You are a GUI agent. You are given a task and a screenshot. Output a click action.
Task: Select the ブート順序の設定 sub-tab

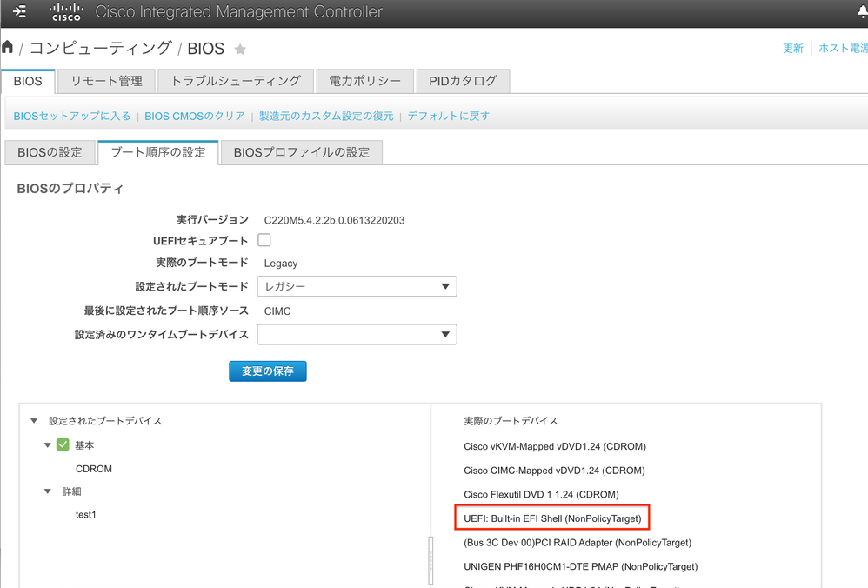(158, 152)
